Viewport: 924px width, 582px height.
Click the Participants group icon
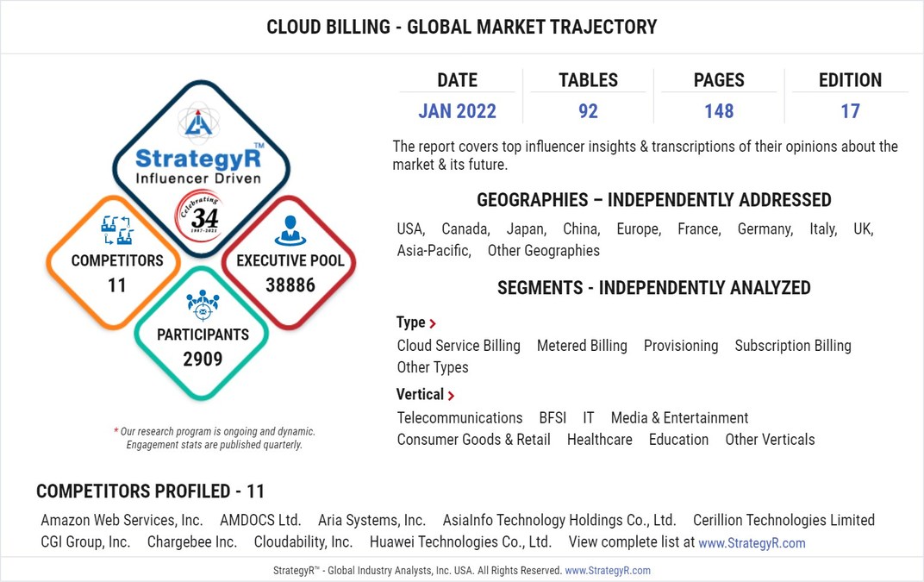pyautogui.click(x=203, y=304)
